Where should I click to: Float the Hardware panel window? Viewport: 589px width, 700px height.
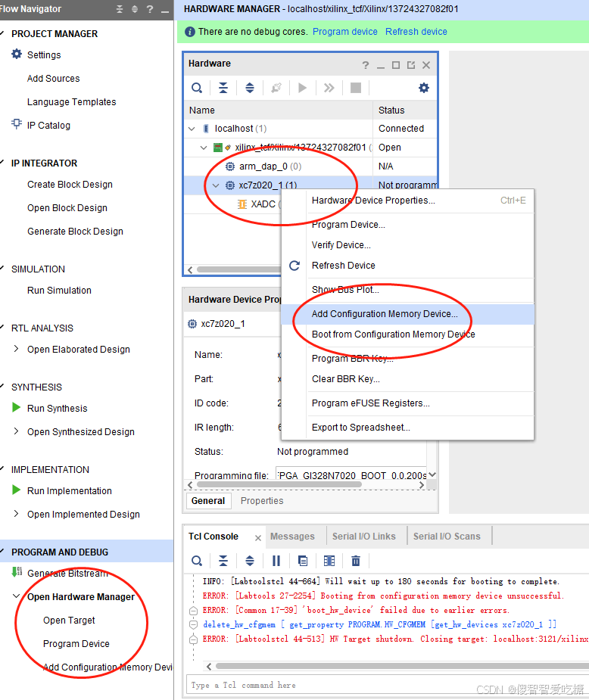411,65
